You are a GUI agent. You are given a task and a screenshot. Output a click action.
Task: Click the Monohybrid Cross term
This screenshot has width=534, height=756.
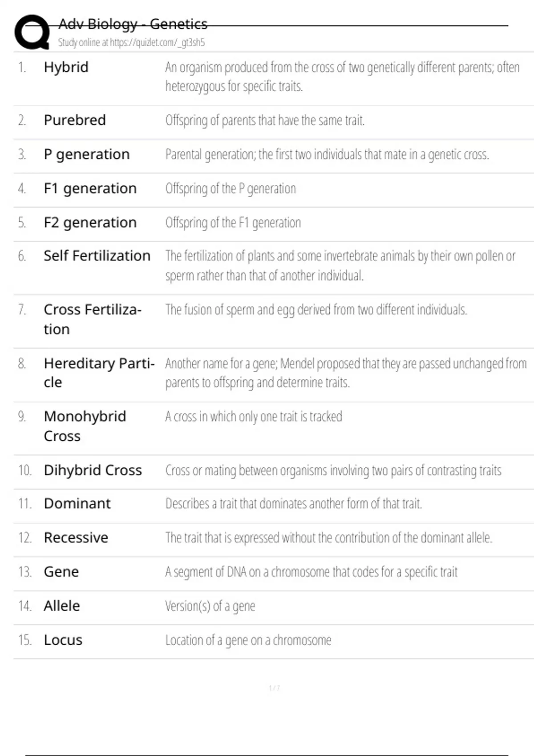85,426
